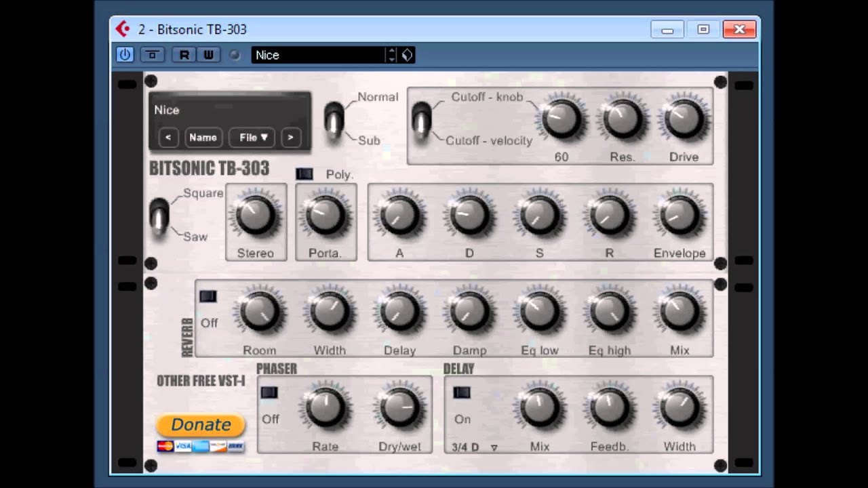Click the Delay Feedb. knob
Screen dimensions: 868x488
[609, 409]
